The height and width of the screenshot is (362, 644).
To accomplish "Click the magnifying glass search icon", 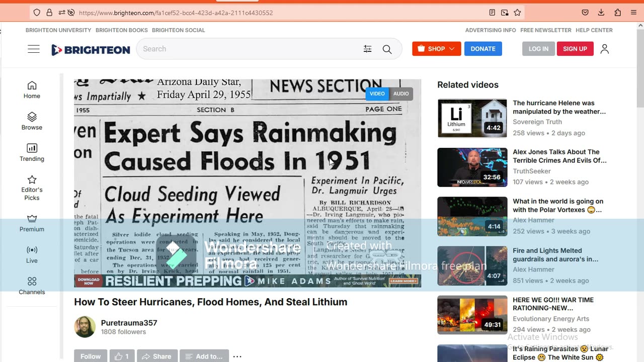I will pos(387,49).
